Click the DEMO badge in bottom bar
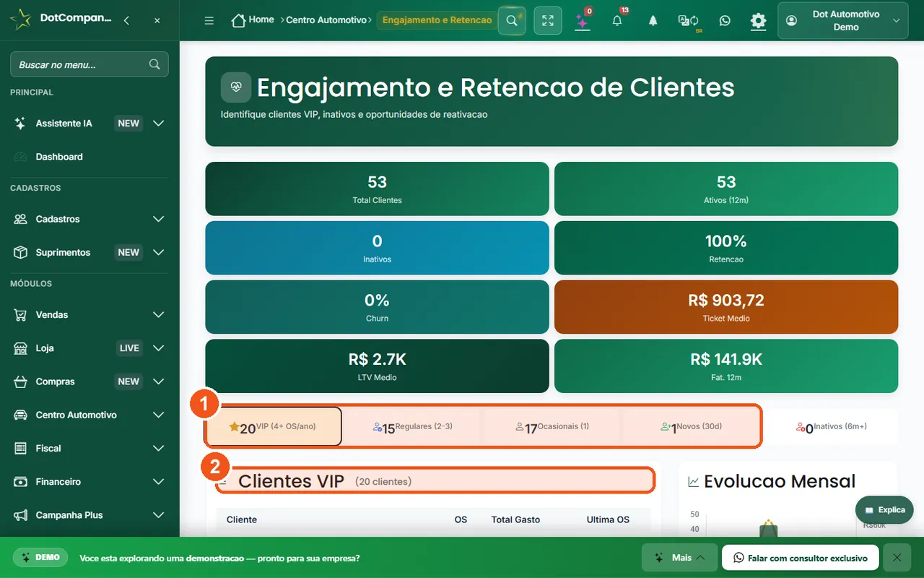Image resolution: width=924 pixels, height=578 pixels. click(x=40, y=558)
